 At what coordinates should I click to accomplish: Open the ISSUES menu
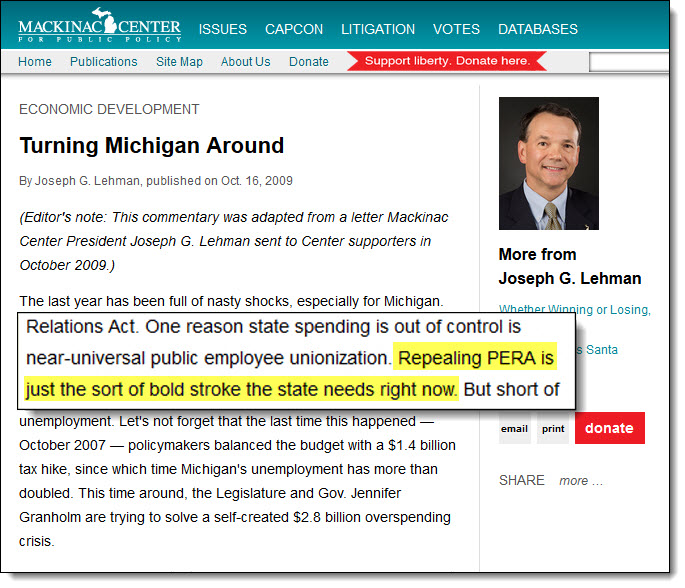222,29
